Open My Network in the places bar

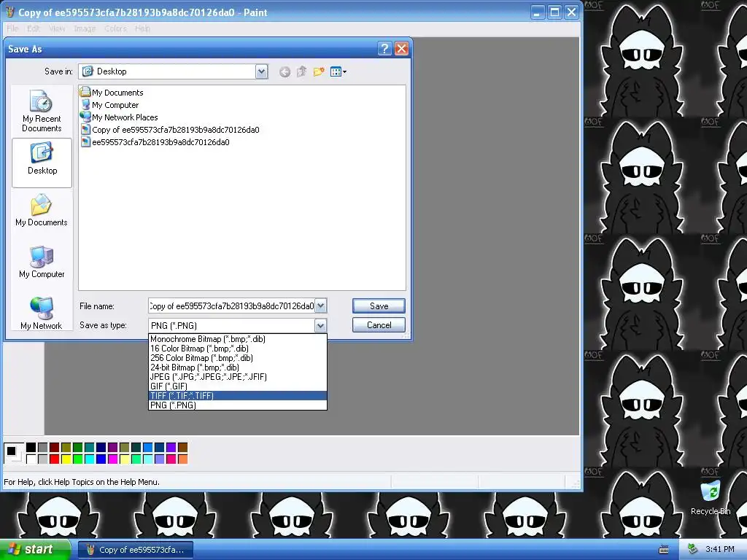(42, 314)
